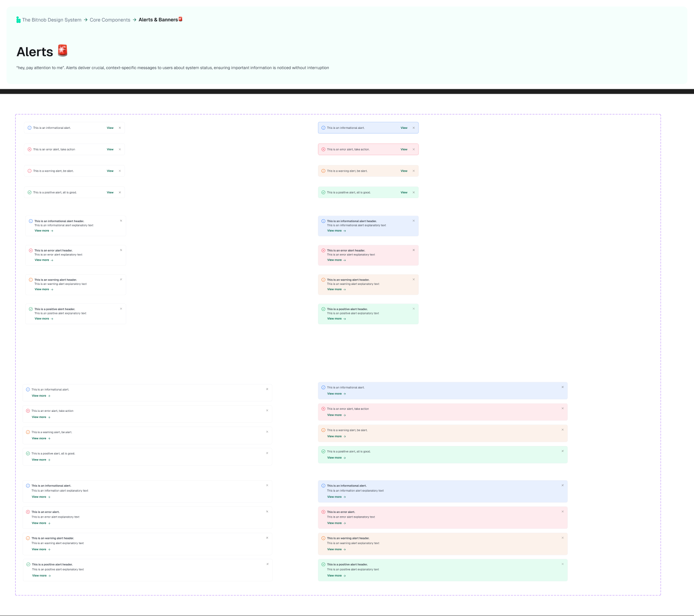
Task: Dismiss the white informational alert with View button
Action: (120, 128)
